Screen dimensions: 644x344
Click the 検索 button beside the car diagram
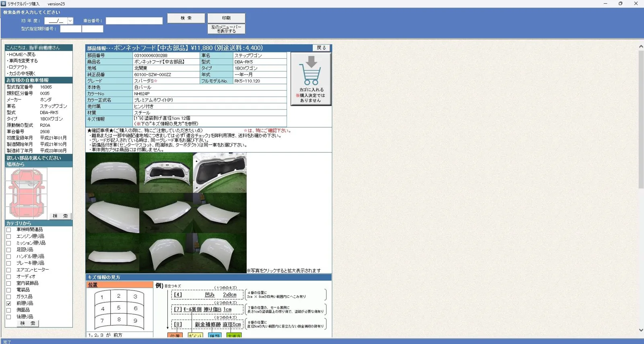[60, 216]
